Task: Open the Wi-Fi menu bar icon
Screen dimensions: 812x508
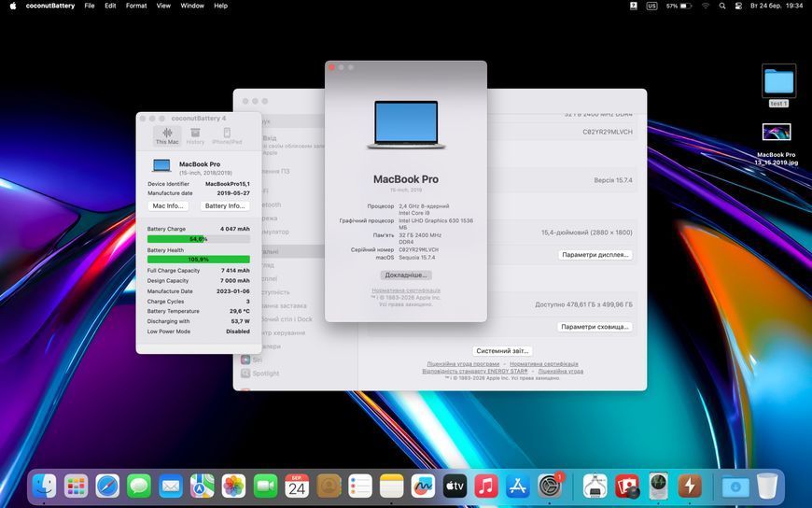Action: 706,6
